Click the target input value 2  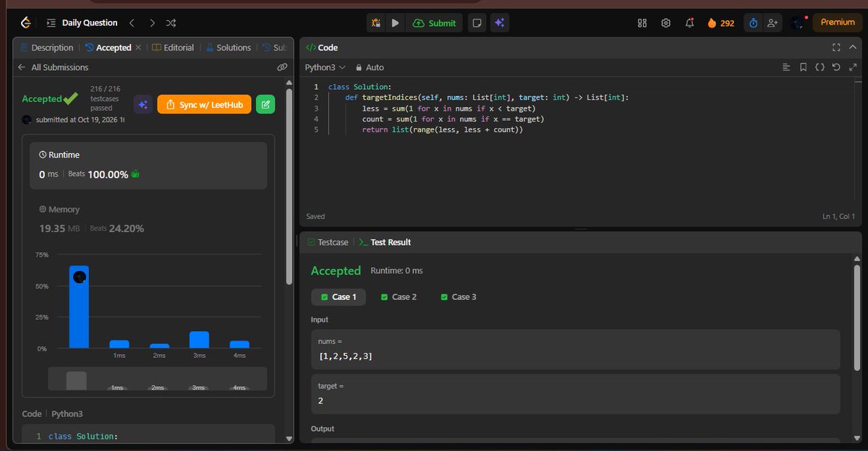(321, 400)
